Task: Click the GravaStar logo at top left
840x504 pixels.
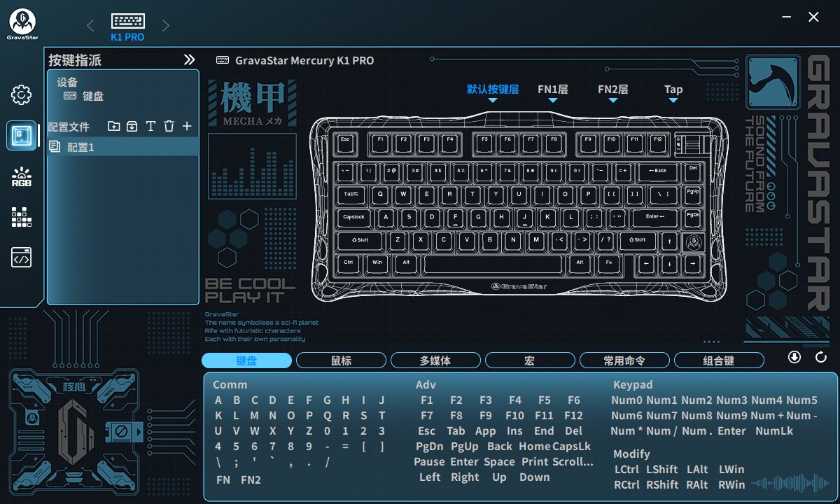Action: [23, 24]
